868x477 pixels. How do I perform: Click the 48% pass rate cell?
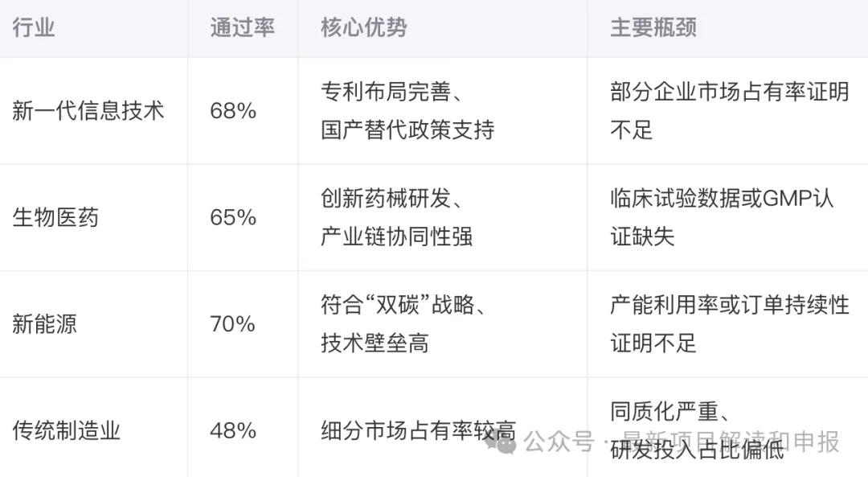coord(233,430)
